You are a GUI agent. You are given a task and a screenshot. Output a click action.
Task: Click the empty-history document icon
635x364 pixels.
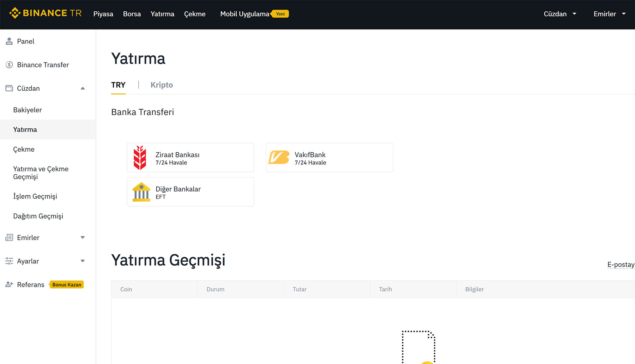point(419,347)
